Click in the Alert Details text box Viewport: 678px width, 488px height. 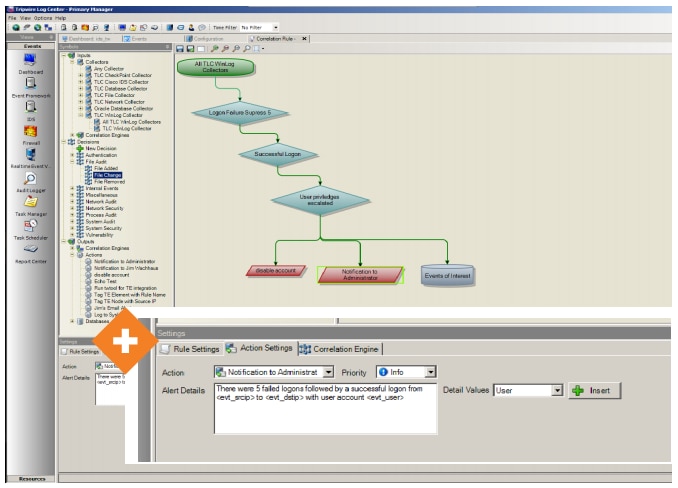point(326,408)
